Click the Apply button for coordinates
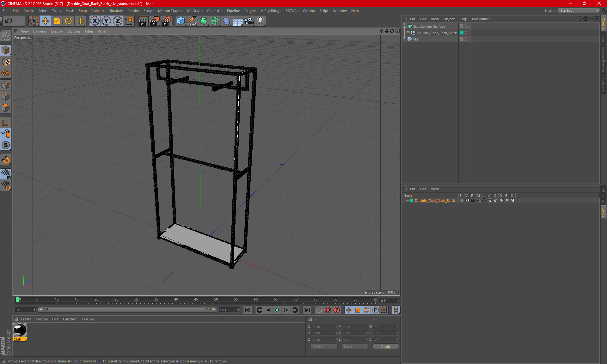Screen dimensions: 607x364 click(386, 346)
